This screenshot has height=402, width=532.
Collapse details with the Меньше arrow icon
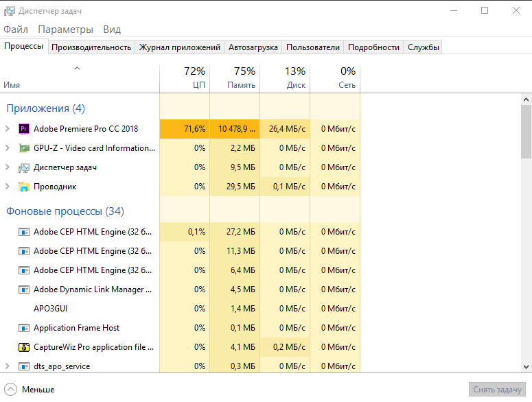[10, 390]
